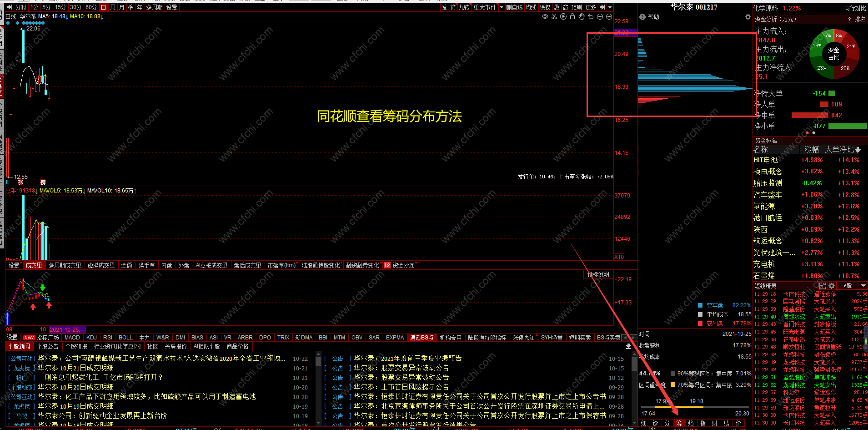Screen dimensions: 868x430
Task: Click the collapse arrow icon left of 分时
Action: [10, 7]
